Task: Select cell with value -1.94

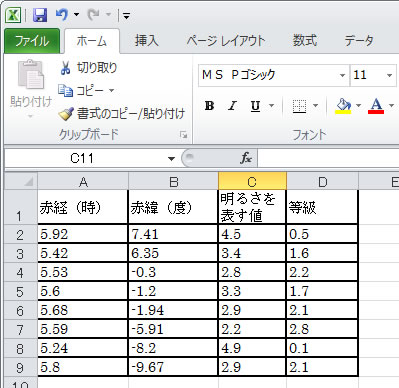Action: pos(173,310)
